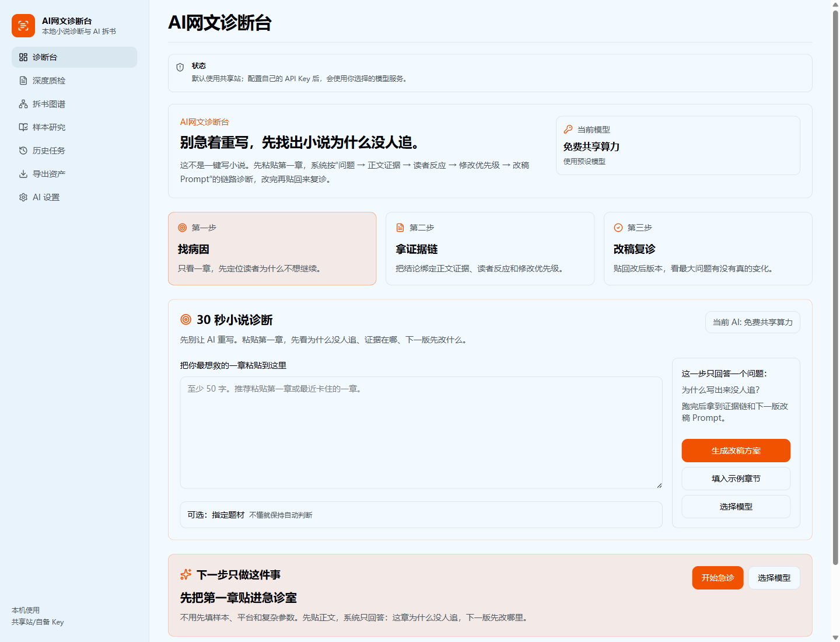840x642 pixels.
Task: Click the key icon next to 当前模型
Action: pos(568,129)
